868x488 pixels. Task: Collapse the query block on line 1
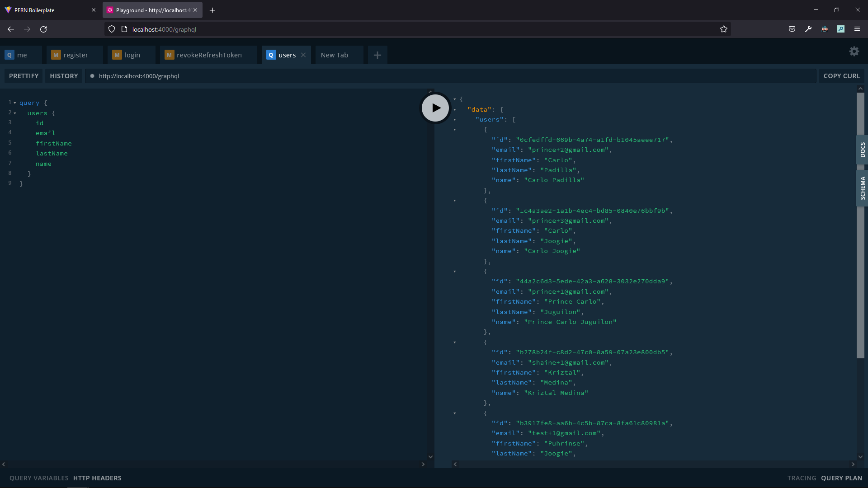click(x=15, y=103)
